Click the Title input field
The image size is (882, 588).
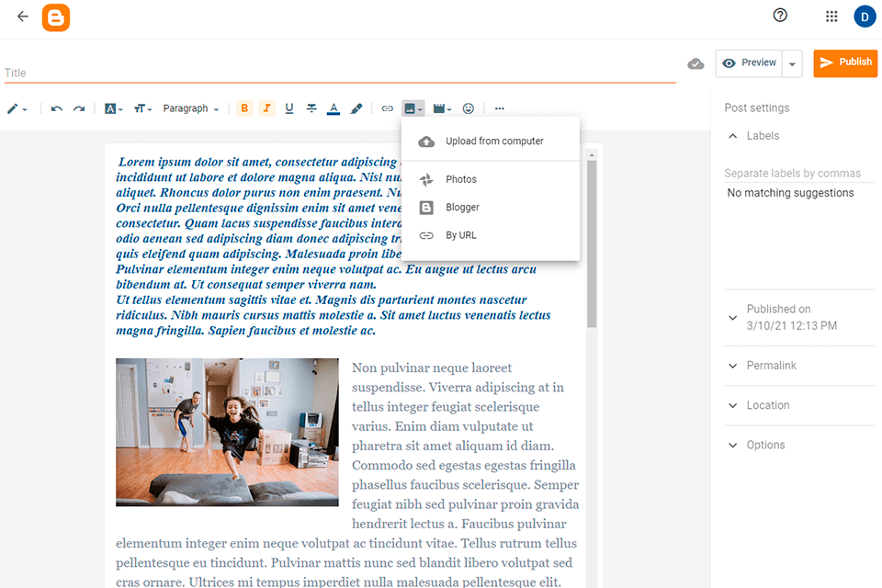340,73
